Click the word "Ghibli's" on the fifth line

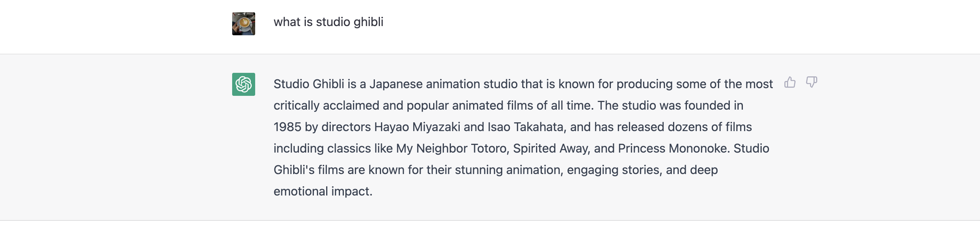tap(294, 170)
